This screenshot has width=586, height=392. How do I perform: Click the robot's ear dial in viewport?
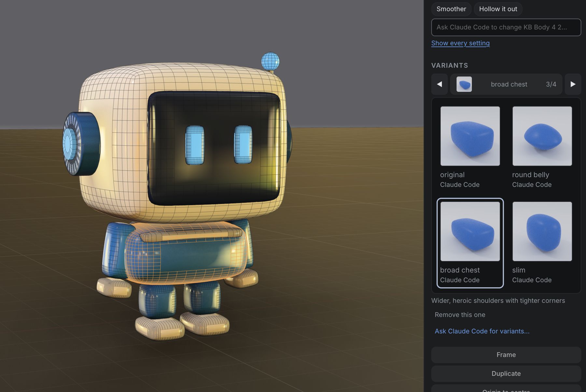point(81,144)
